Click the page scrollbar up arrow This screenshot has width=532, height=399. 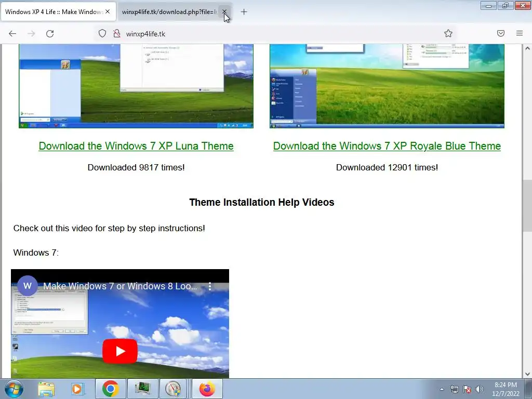pos(527,48)
